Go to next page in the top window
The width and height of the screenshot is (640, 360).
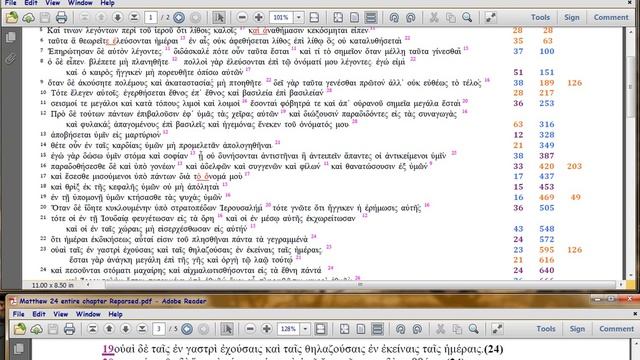[118, 18]
